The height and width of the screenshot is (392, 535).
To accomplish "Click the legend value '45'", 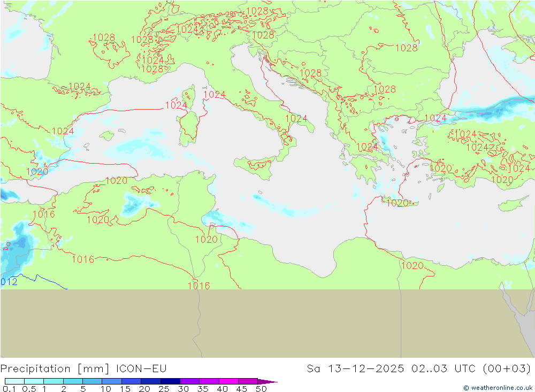I will click(x=242, y=389).
